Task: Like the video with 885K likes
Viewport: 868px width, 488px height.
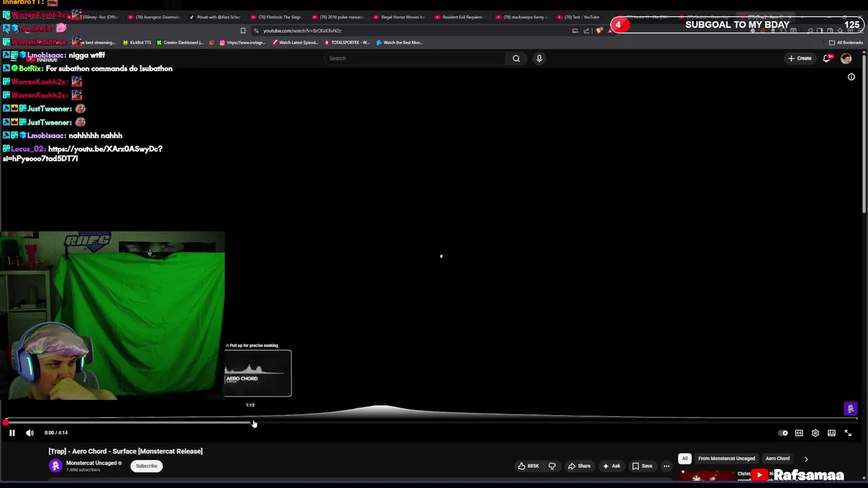Action: [528, 466]
